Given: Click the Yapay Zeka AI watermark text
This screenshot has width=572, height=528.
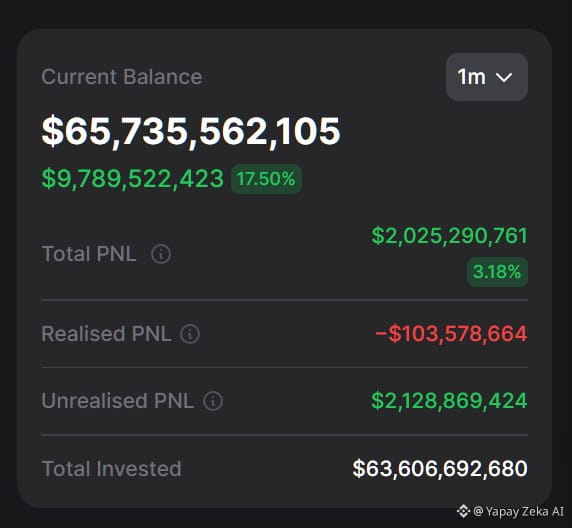Looking at the screenshot, I should pos(518,511).
